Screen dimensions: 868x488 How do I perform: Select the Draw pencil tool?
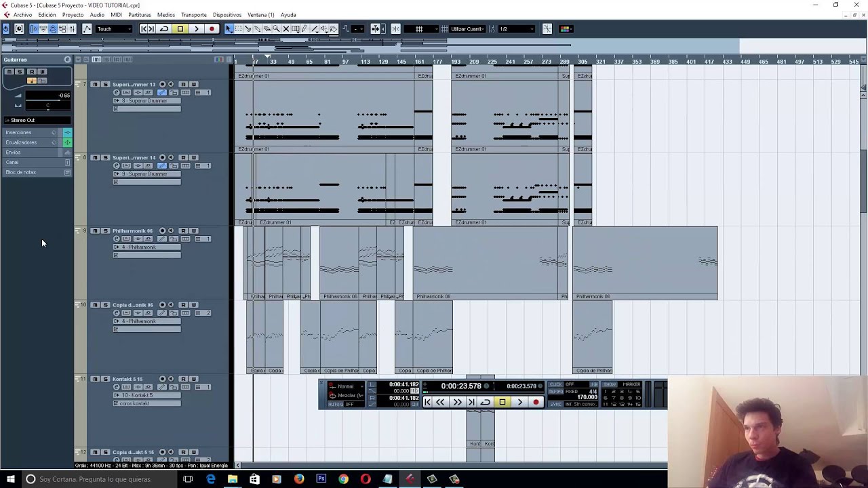point(304,28)
